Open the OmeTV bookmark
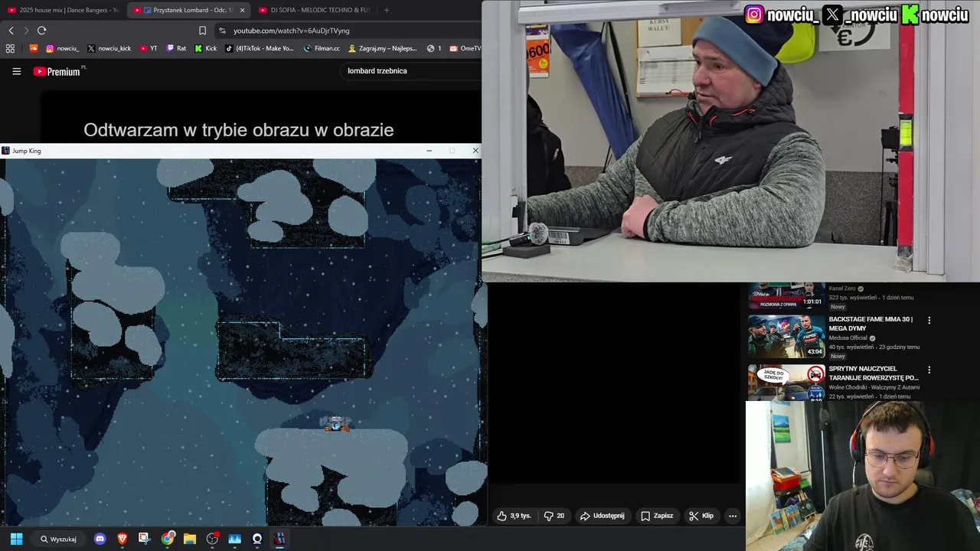The width and height of the screenshot is (980, 551). pos(465,48)
